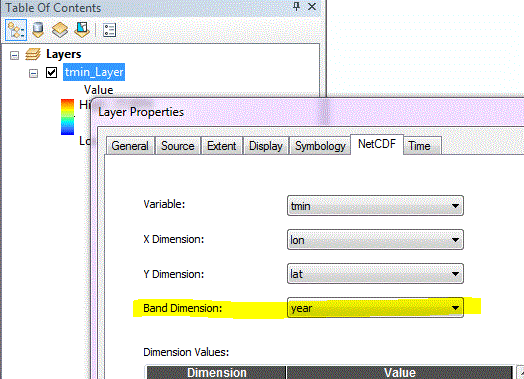Open Table Of Contents Options icon
The image size is (524, 379).
pyautogui.click(x=109, y=30)
